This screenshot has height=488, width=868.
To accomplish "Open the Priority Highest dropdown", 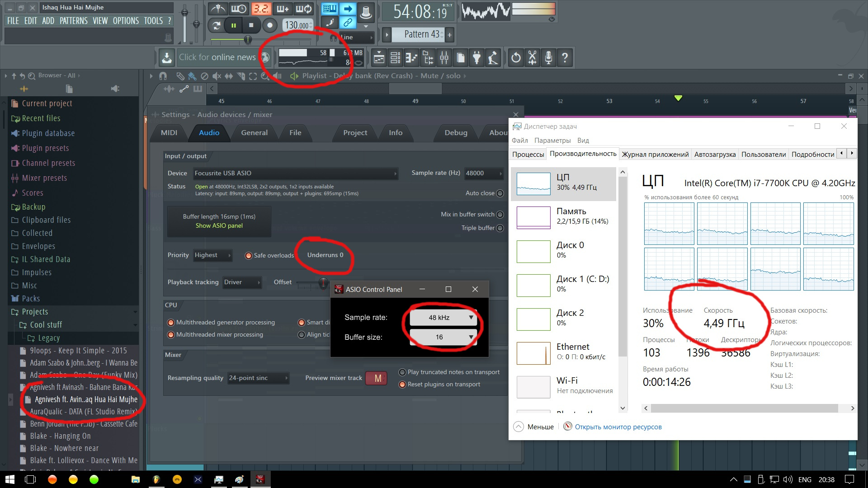I will (x=212, y=255).
